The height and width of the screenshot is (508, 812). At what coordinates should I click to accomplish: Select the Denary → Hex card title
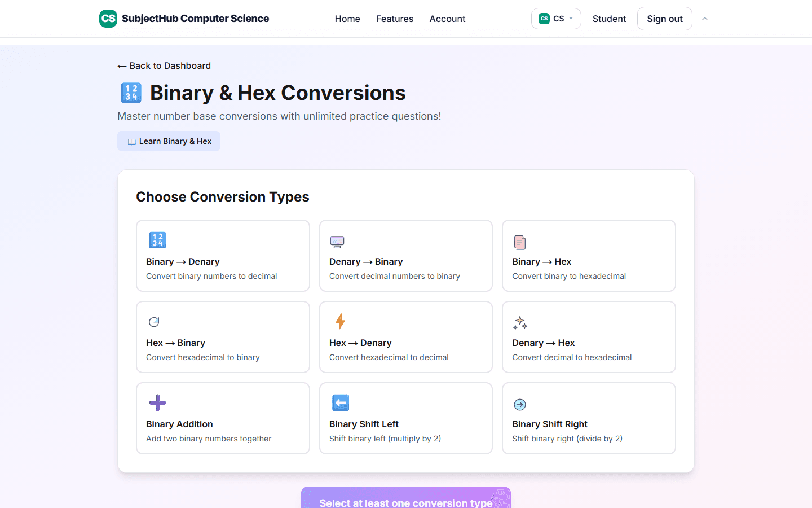(544, 343)
